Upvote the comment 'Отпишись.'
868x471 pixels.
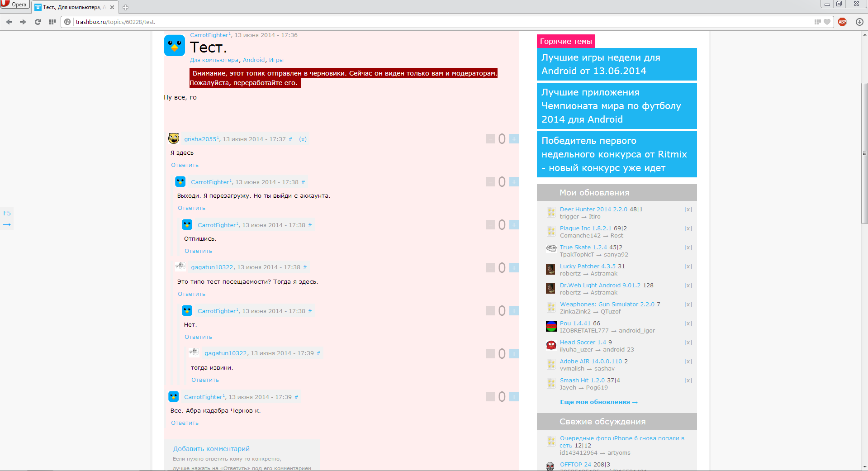(x=514, y=225)
